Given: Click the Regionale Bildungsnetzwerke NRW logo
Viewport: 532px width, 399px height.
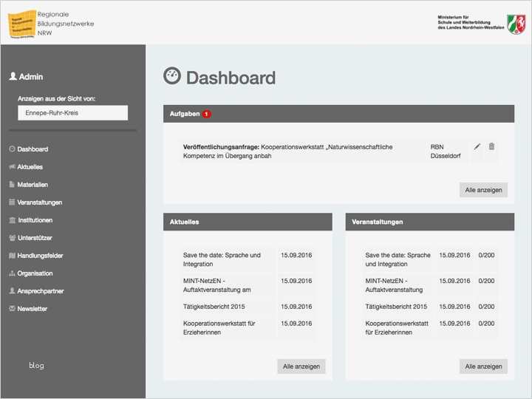Looking at the screenshot, I should click(x=51, y=24).
